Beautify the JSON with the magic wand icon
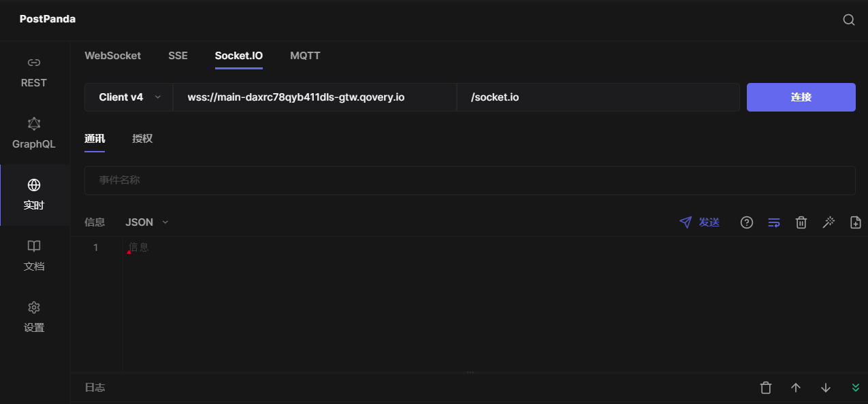This screenshot has height=404, width=868. tap(829, 222)
